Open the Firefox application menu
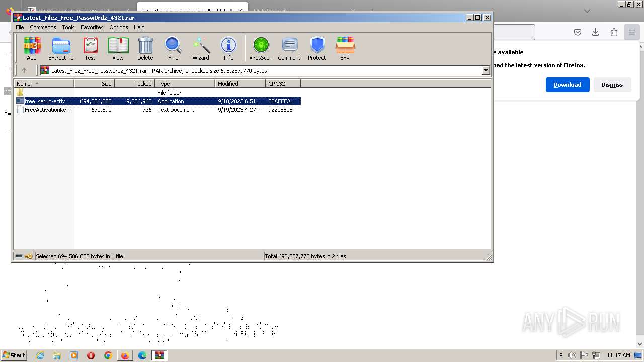The width and height of the screenshot is (644, 362). 631,32
